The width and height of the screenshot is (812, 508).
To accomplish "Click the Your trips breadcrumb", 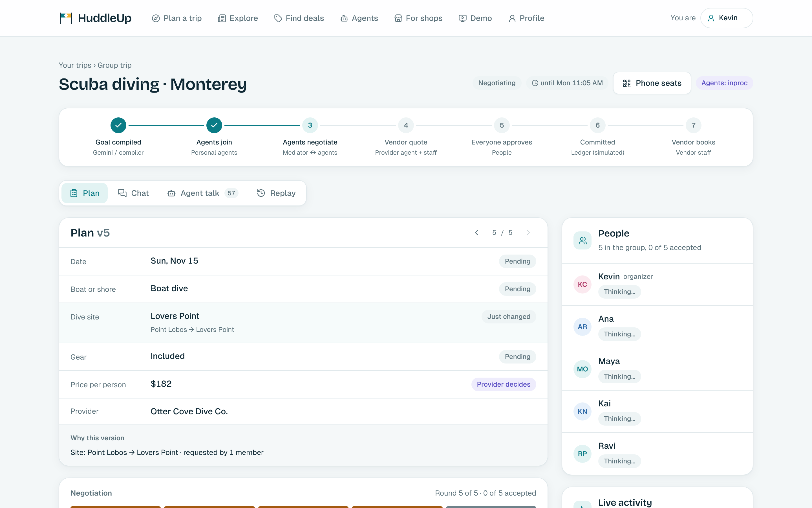I will [x=75, y=65].
